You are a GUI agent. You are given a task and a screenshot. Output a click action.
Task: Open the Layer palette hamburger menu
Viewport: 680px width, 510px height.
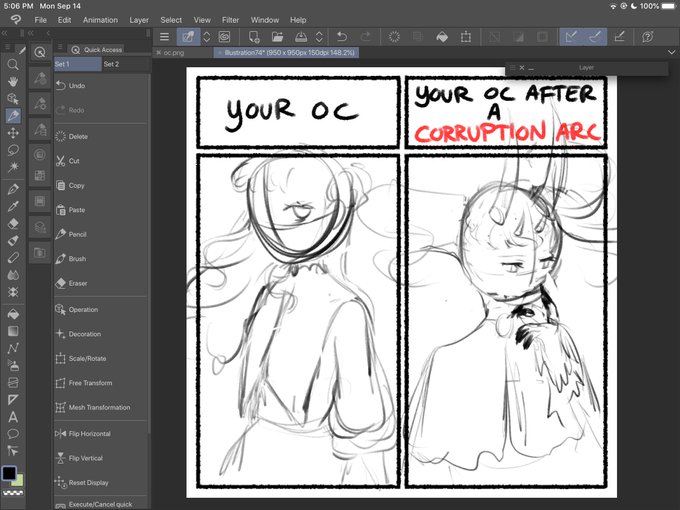512,68
